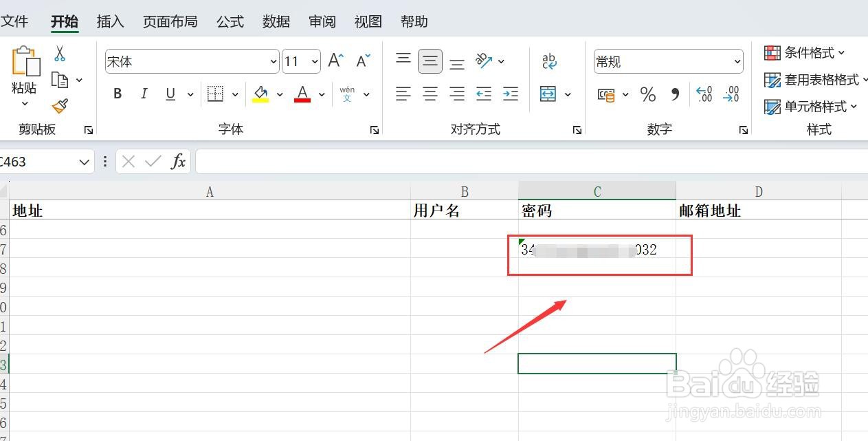The image size is (868, 441).
Task: Open the number format dropdown showing 常规
Action: 667,61
